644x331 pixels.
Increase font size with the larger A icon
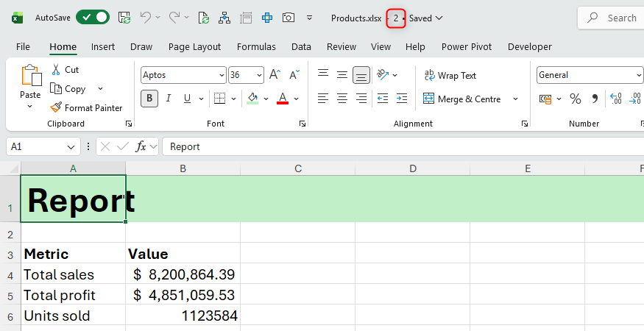pyautogui.click(x=275, y=75)
